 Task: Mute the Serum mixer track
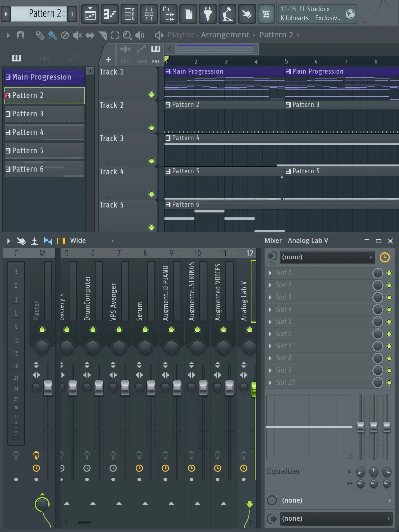[x=145, y=330]
